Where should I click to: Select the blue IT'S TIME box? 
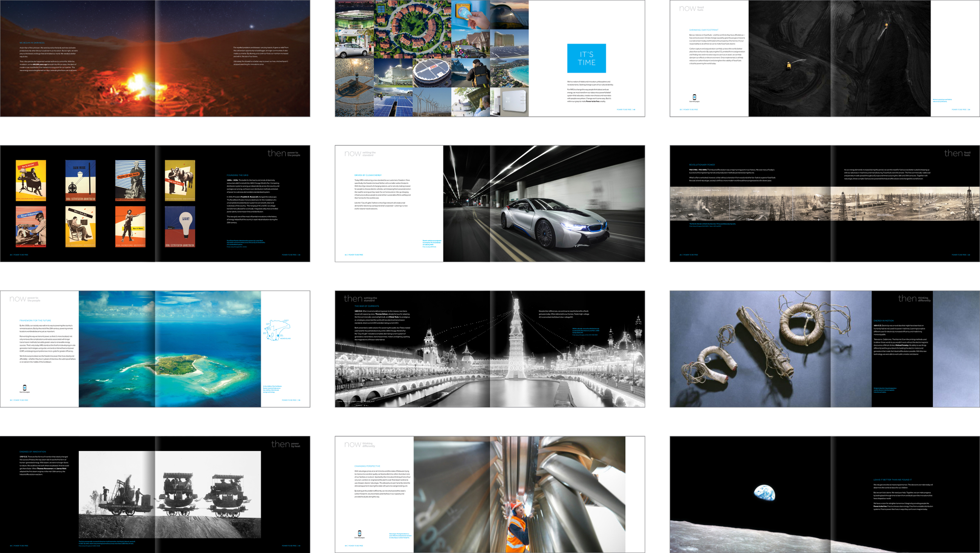click(587, 58)
